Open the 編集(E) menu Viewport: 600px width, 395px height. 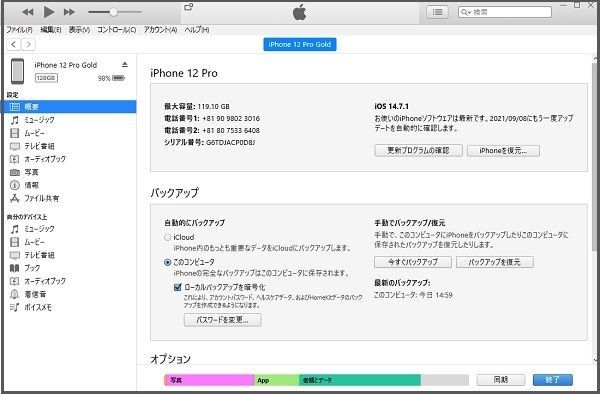click(51, 29)
